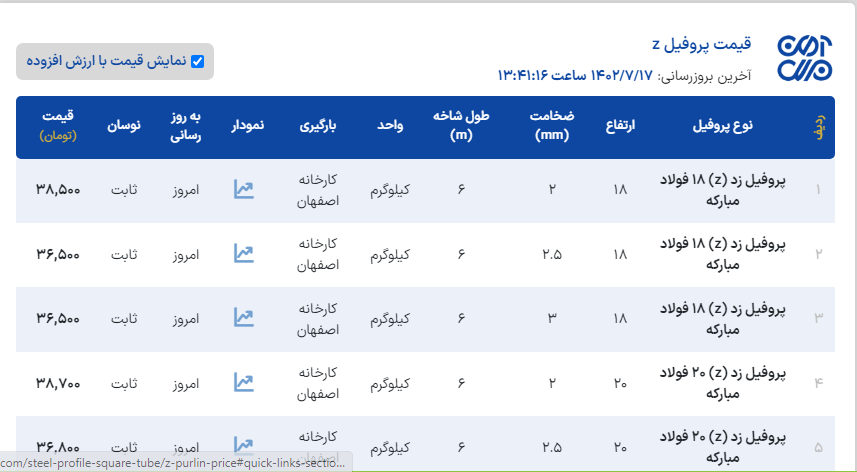Click the ردیف column header
Image resolution: width=857 pixels, height=472 pixels.
820,126
